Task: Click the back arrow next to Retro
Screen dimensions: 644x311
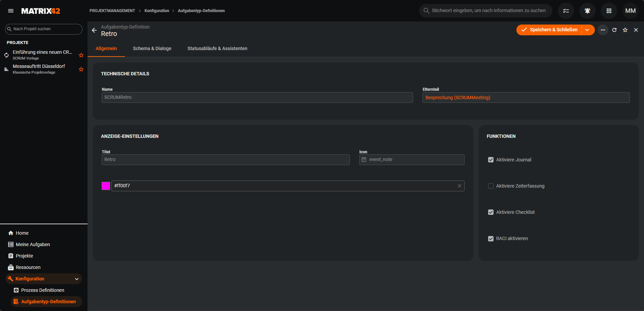Action: pyautogui.click(x=94, y=30)
